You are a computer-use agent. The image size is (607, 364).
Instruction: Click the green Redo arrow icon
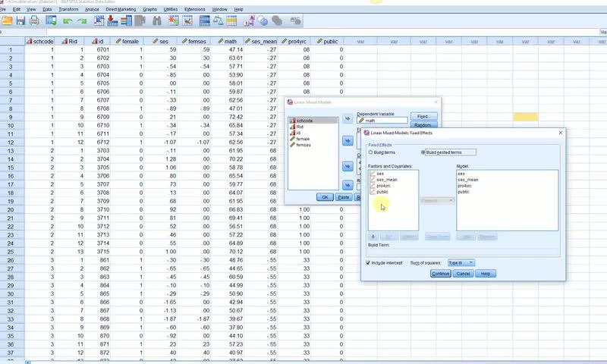point(82,21)
